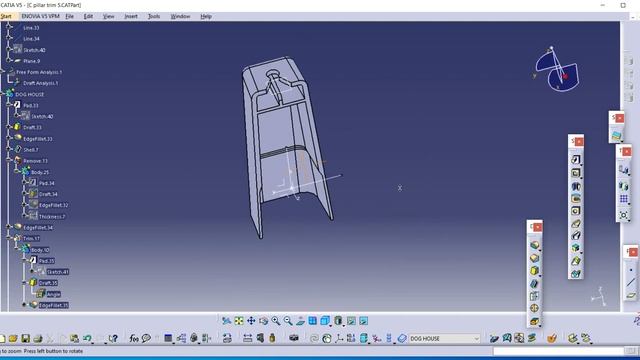Image resolution: width=640 pixels, height=360 pixels.
Task: Click the Normal View icon
Action: [x=300, y=321]
